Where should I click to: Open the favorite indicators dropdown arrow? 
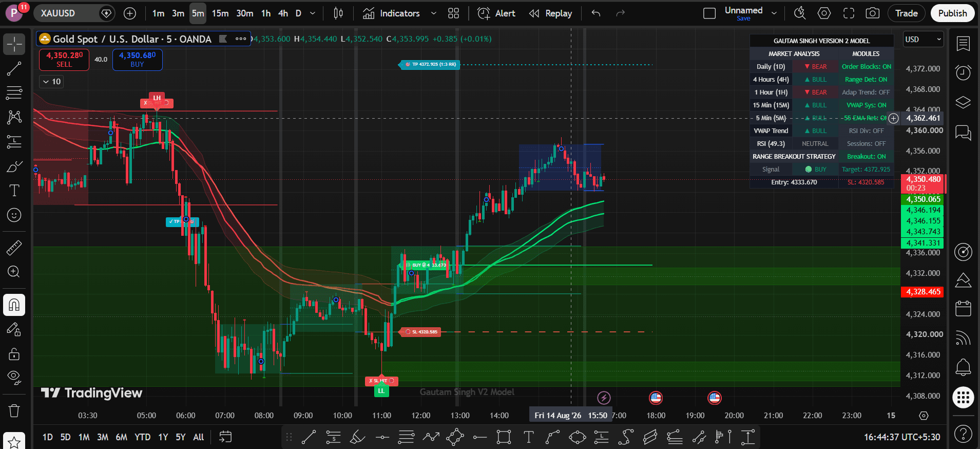[433, 13]
